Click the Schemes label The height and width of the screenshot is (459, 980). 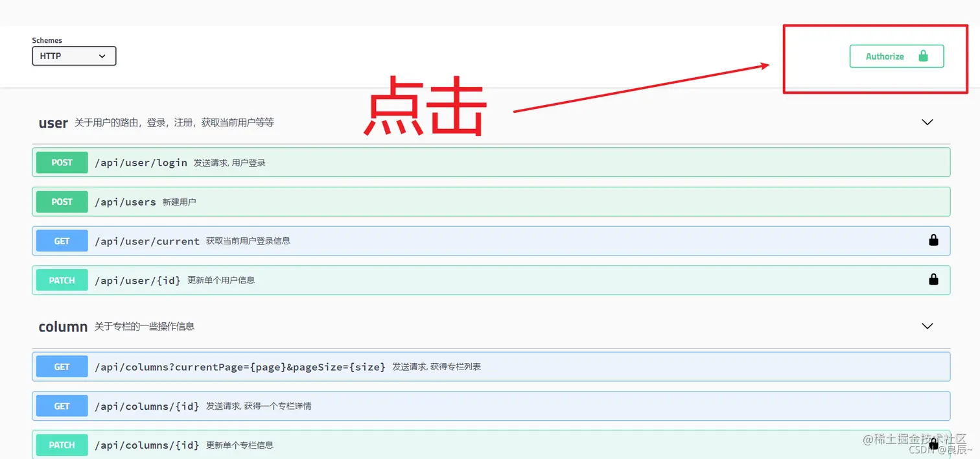pyautogui.click(x=47, y=40)
